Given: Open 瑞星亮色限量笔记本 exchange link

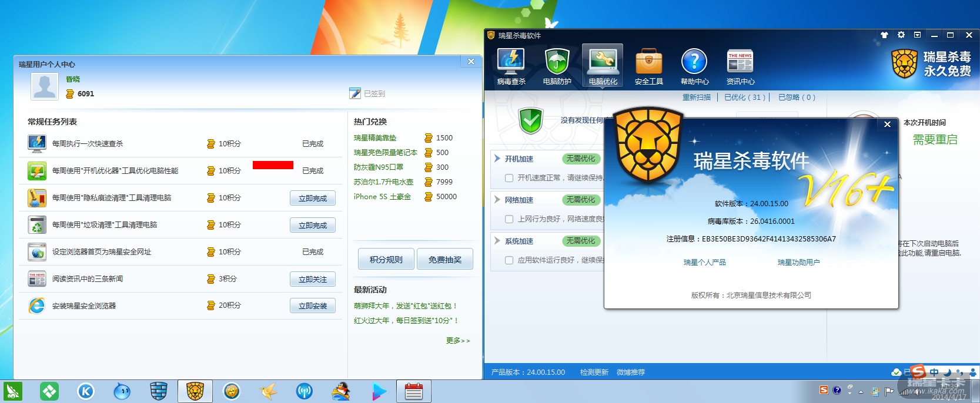Looking at the screenshot, I should pos(386,153).
